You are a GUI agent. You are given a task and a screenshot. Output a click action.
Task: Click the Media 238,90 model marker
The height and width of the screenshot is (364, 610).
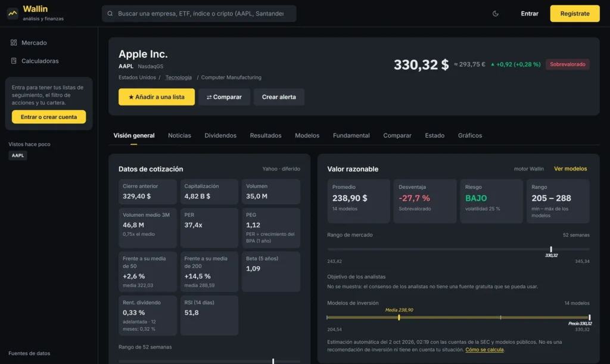coord(399,318)
